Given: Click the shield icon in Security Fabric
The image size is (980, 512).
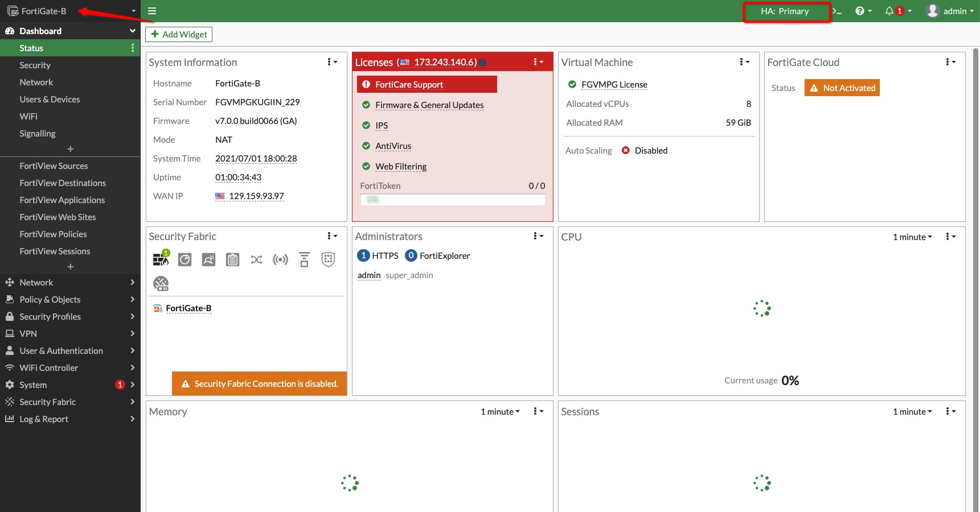Looking at the screenshot, I should 328,259.
